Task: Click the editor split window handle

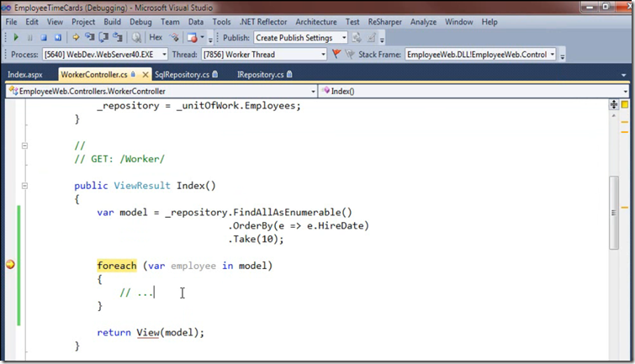Action: tap(614, 104)
